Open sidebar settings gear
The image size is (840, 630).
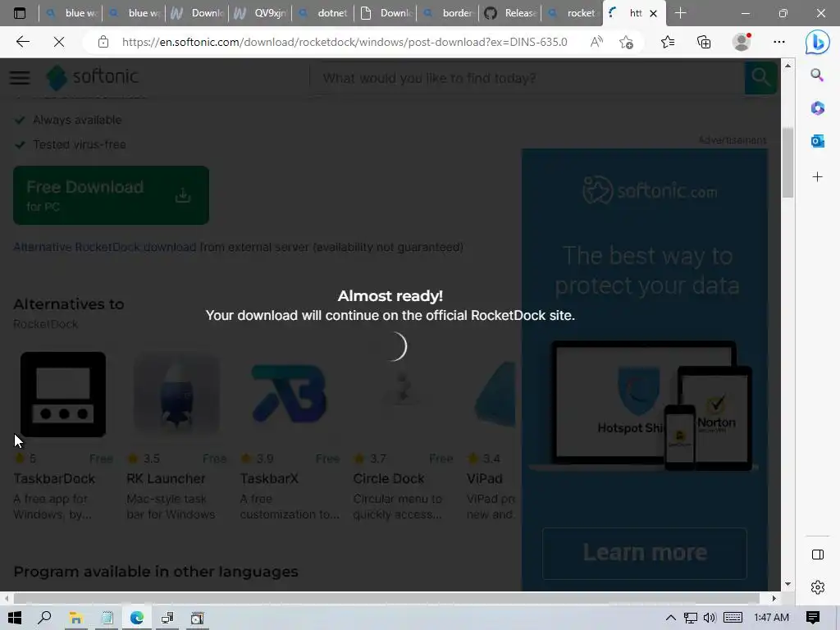pos(818,587)
